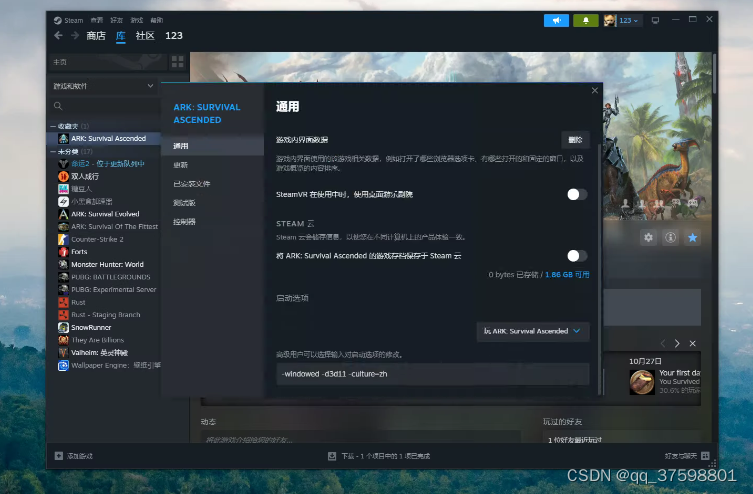Click the library search field
This screenshot has width=753, height=494.
[105, 106]
